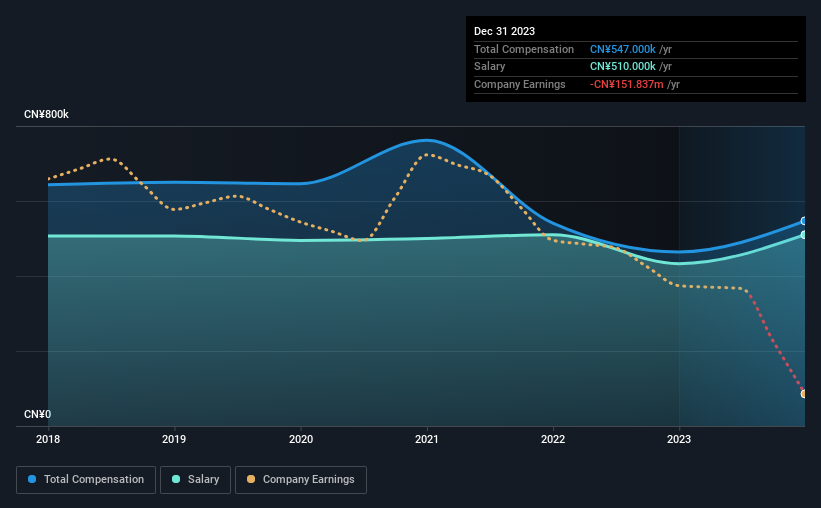Toggle the Salary legend button

[195, 480]
